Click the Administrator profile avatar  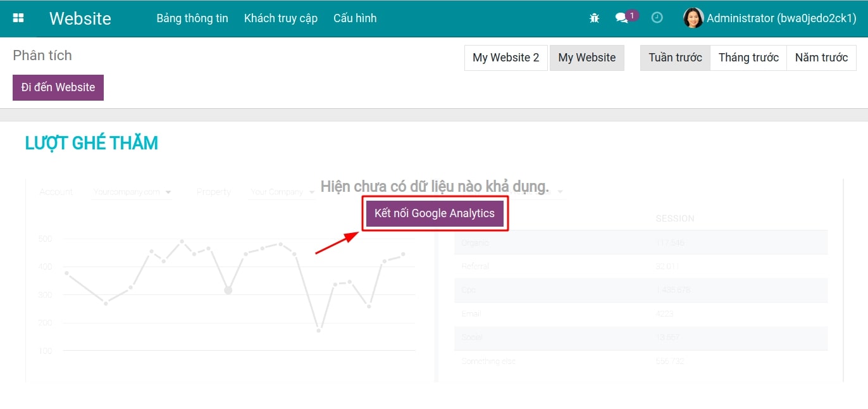pyautogui.click(x=693, y=18)
